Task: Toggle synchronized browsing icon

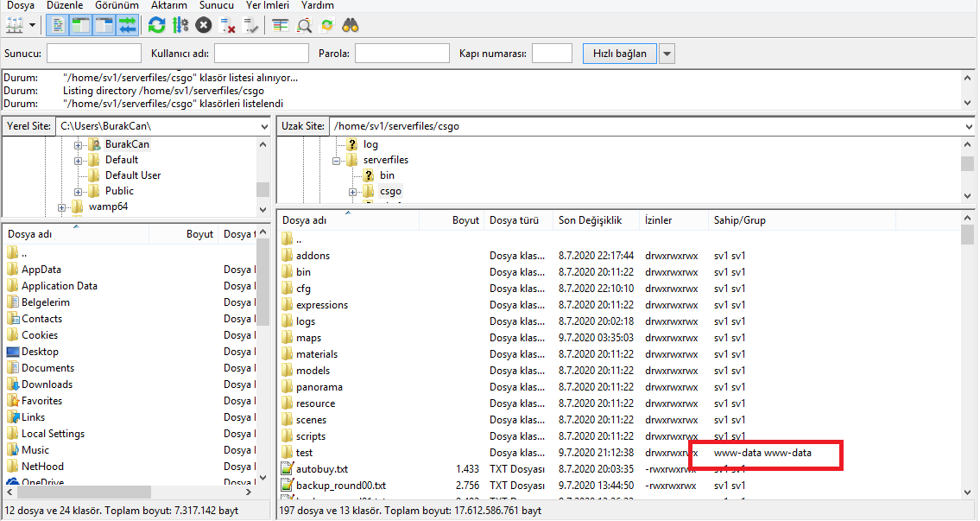Action: [x=327, y=26]
